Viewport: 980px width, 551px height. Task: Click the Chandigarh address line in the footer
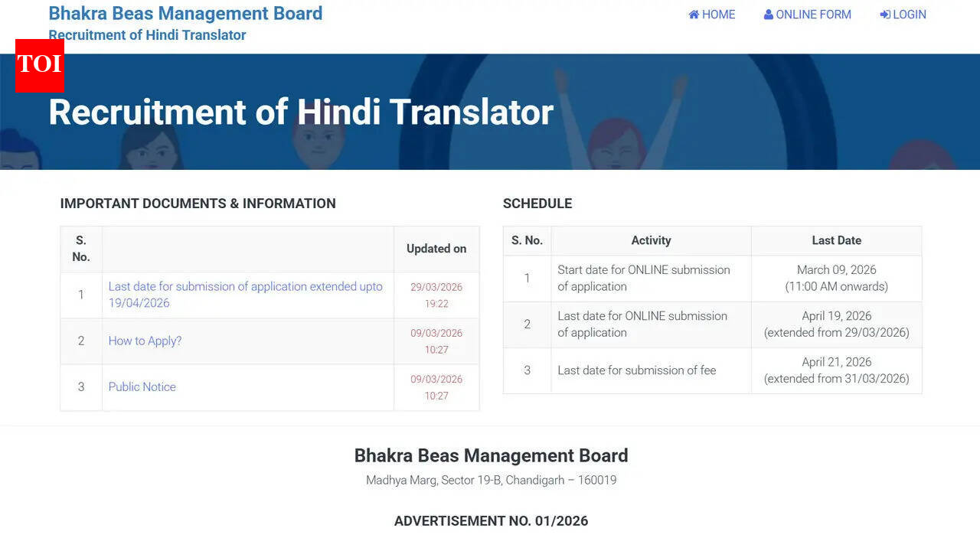point(491,480)
